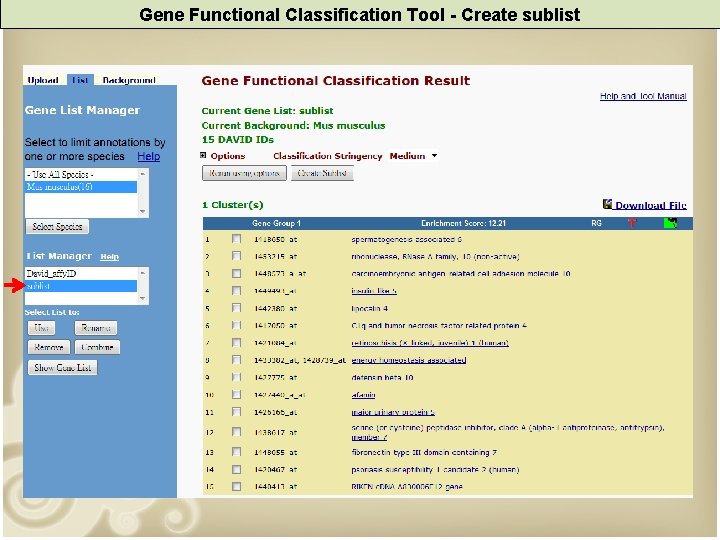Click the Rerun using options button

click(x=244, y=173)
